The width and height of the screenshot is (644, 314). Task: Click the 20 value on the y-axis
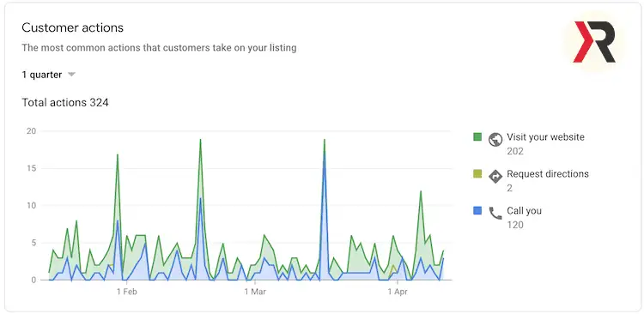(32, 131)
